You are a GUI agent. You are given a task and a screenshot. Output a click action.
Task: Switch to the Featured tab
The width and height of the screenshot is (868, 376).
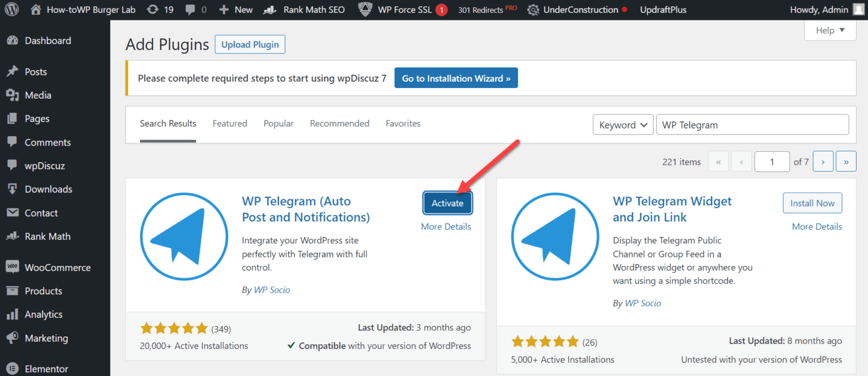[x=230, y=124]
